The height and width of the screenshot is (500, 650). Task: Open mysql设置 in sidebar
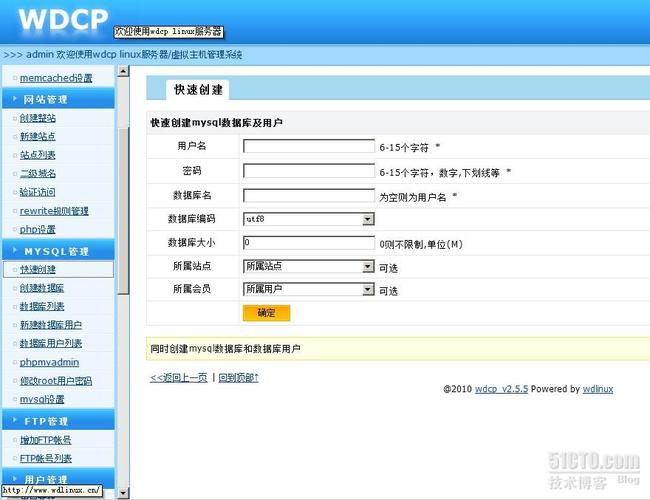[42, 399]
